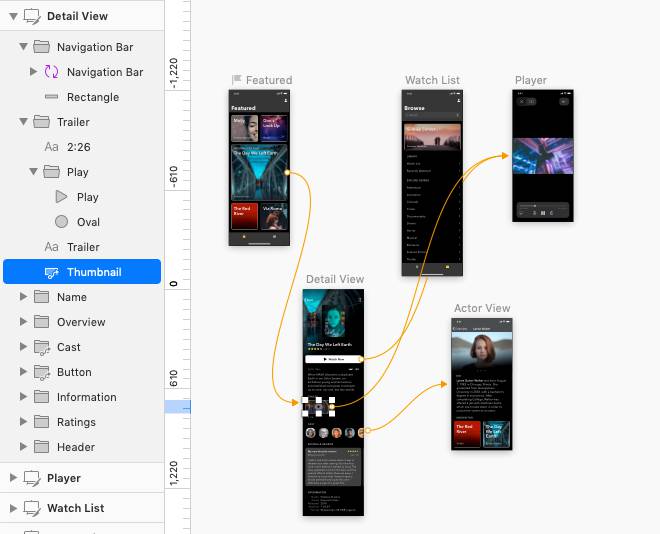The height and width of the screenshot is (534, 660).
Task: Expand the Navigation Bar symbol layer
Action: click(33, 72)
